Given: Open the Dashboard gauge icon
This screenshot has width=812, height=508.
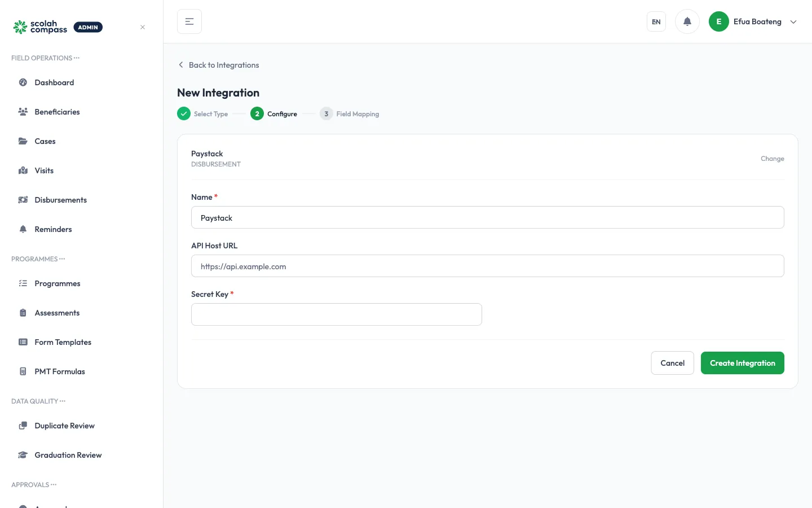Looking at the screenshot, I should pyautogui.click(x=23, y=82).
